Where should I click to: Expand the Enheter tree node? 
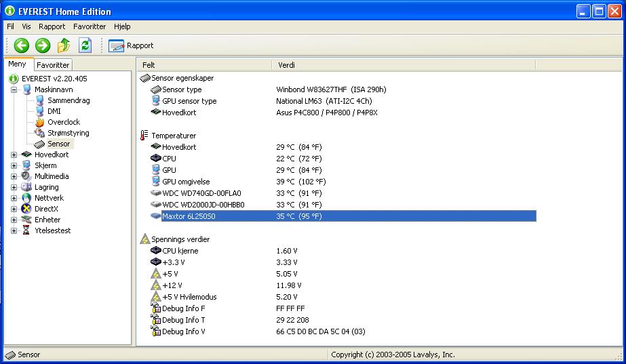pos(14,220)
